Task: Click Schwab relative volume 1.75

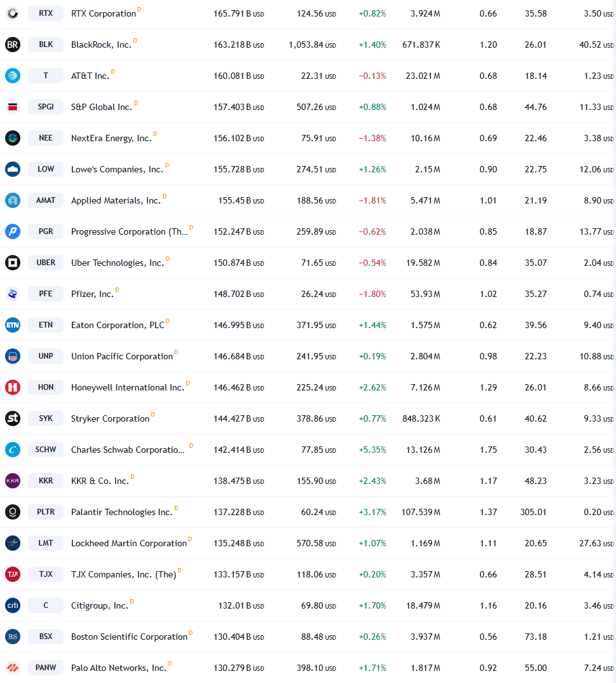Action: tap(488, 450)
